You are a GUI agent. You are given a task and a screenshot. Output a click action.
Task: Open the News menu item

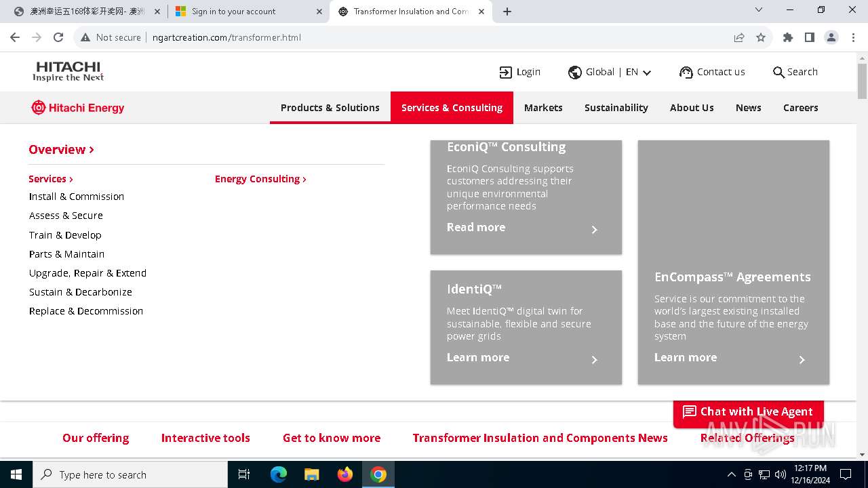pyautogui.click(x=749, y=108)
